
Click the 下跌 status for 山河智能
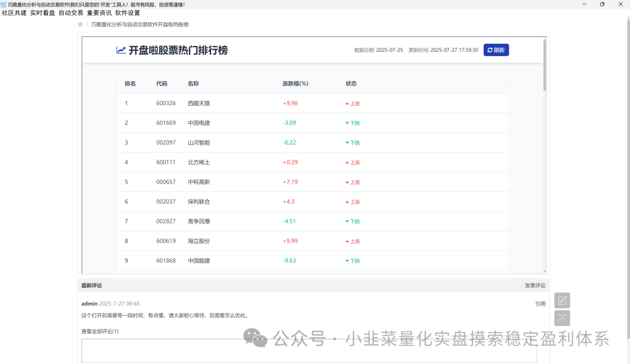point(353,143)
